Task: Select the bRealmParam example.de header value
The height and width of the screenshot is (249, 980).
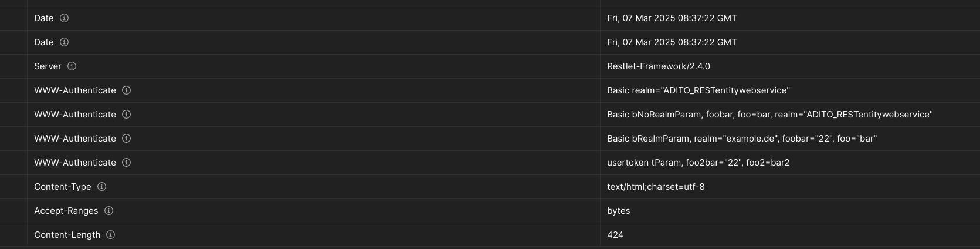Action: (742, 139)
